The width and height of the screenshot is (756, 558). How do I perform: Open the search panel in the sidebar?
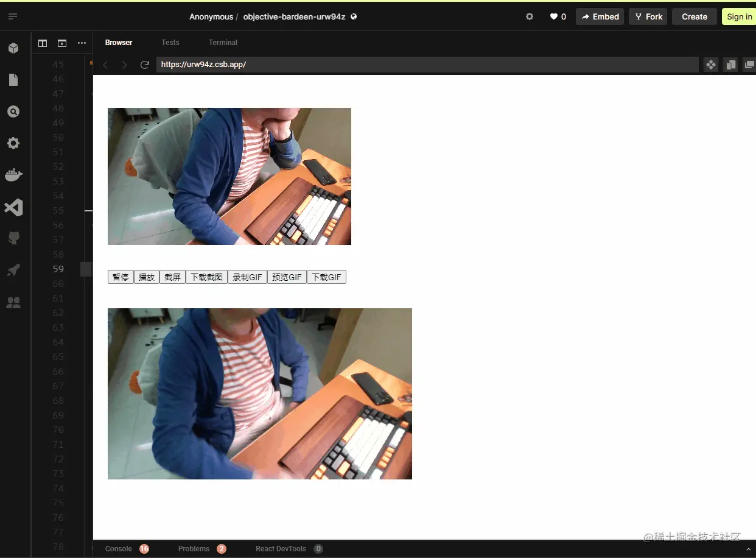click(13, 111)
